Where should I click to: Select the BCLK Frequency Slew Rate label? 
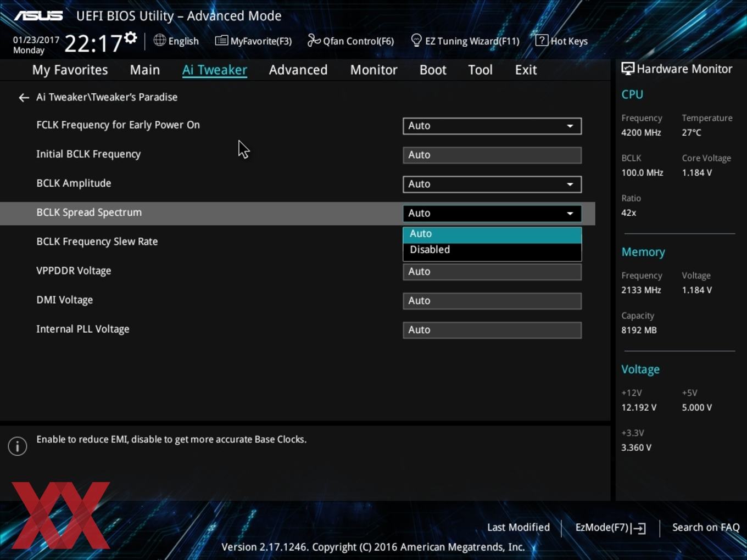pyautogui.click(x=97, y=242)
